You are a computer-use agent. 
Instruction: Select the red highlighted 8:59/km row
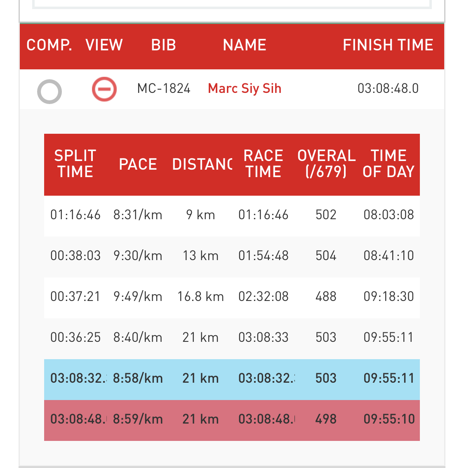click(x=232, y=420)
